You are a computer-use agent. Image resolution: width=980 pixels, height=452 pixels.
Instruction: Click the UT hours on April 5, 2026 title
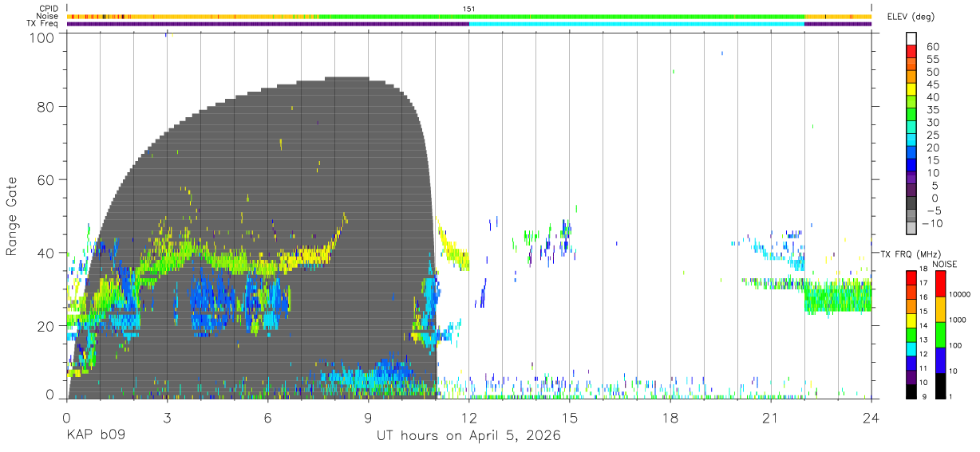point(469,436)
